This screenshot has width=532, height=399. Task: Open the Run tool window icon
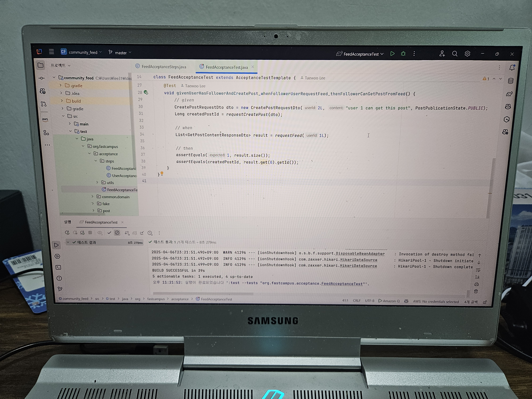coord(56,245)
